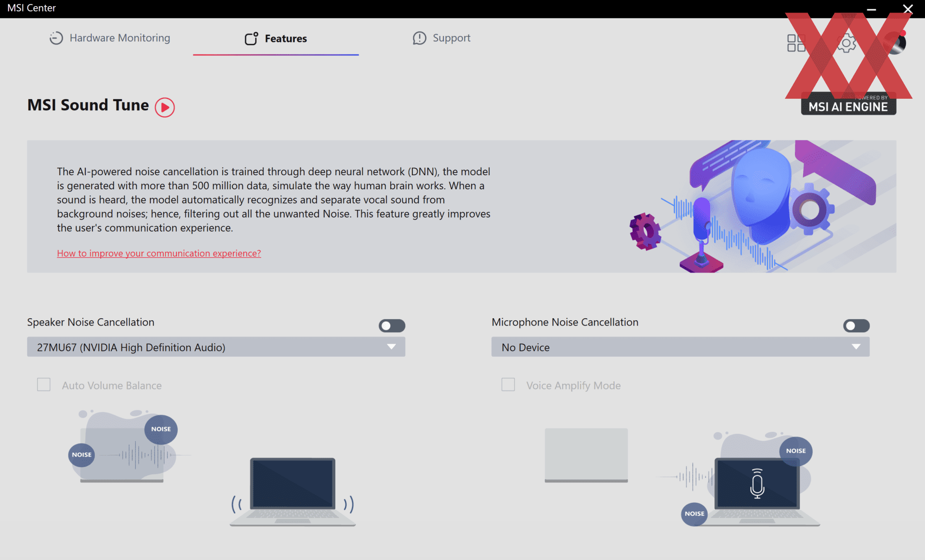Enable Auto Volume Balance checkbox
This screenshot has width=925, height=560.
click(x=44, y=385)
